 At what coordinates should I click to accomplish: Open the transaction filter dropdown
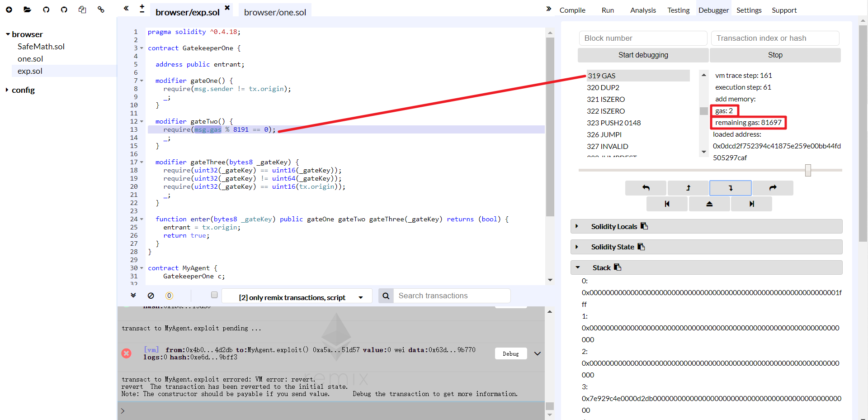coord(297,296)
